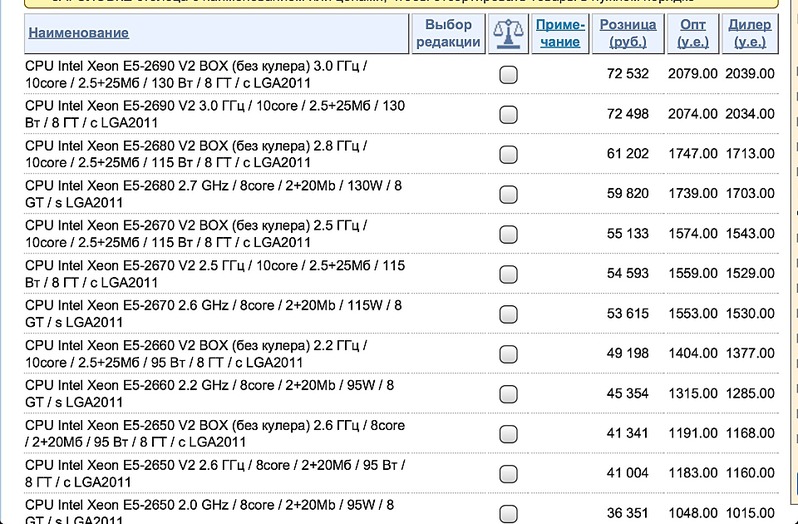Select product name E5-2690 V2 3.0 ГГц non-BOX
The width and height of the screenshot is (798, 524).
(x=215, y=114)
